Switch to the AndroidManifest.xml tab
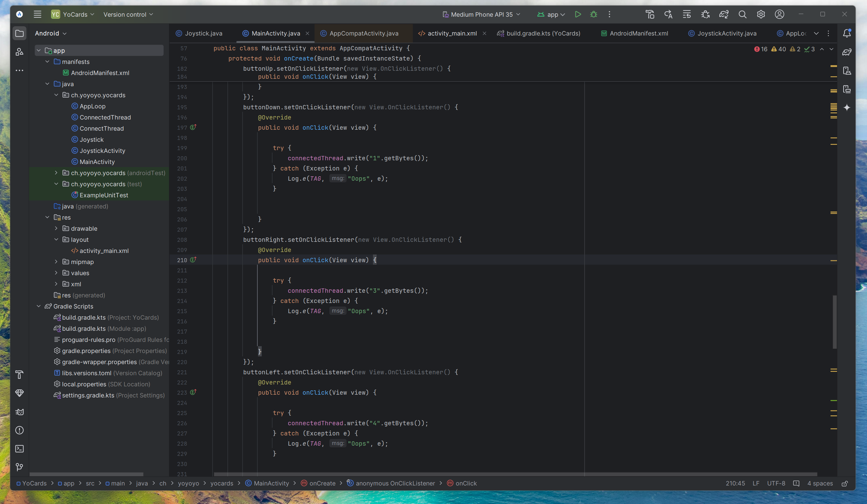The width and height of the screenshot is (867, 504). tap(639, 33)
